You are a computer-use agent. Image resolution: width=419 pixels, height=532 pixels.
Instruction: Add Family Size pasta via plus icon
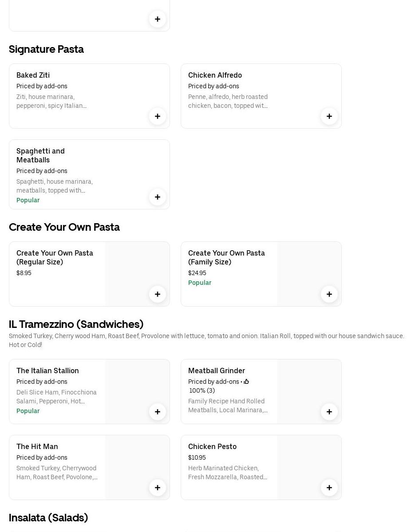[329, 294]
